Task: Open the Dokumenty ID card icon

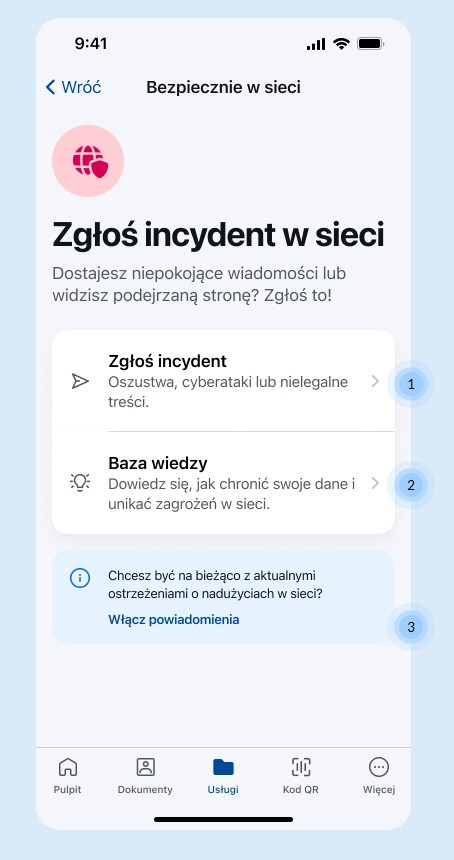Action: [145, 767]
